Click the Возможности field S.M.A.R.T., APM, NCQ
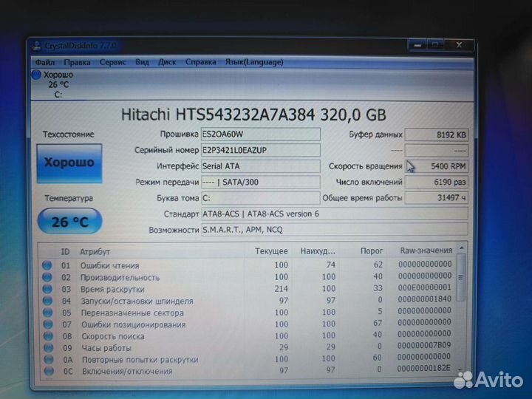This screenshot has width=532, height=399. tap(335, 230)
